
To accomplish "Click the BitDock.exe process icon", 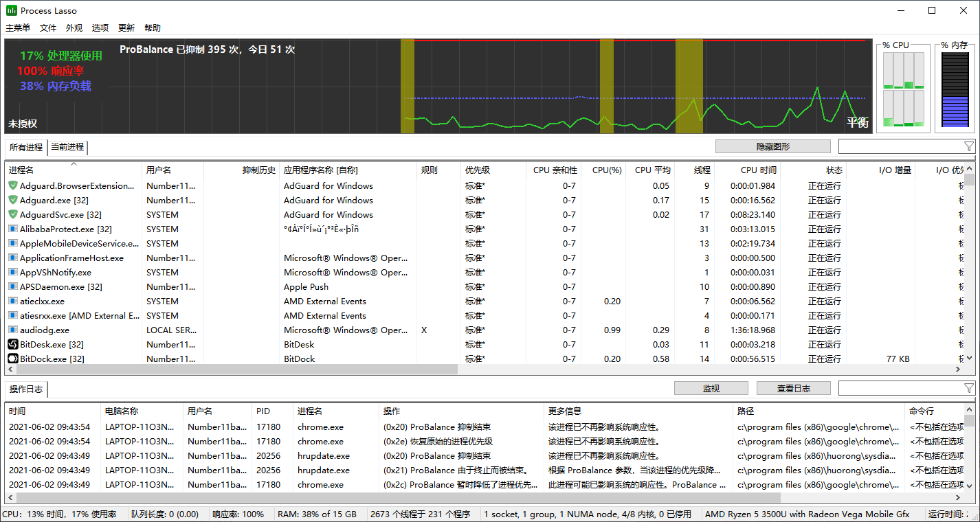I will (13, 359).
